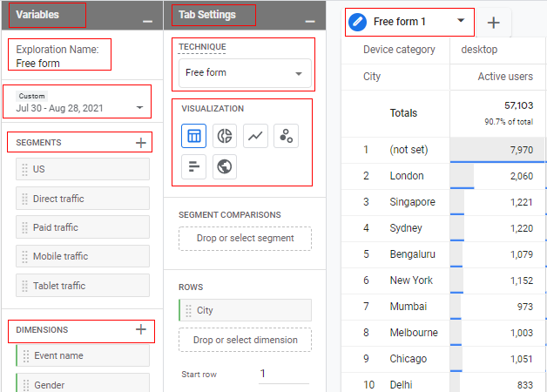Select the Mobile traffic segment
The image size is (547, 392).
83,256
